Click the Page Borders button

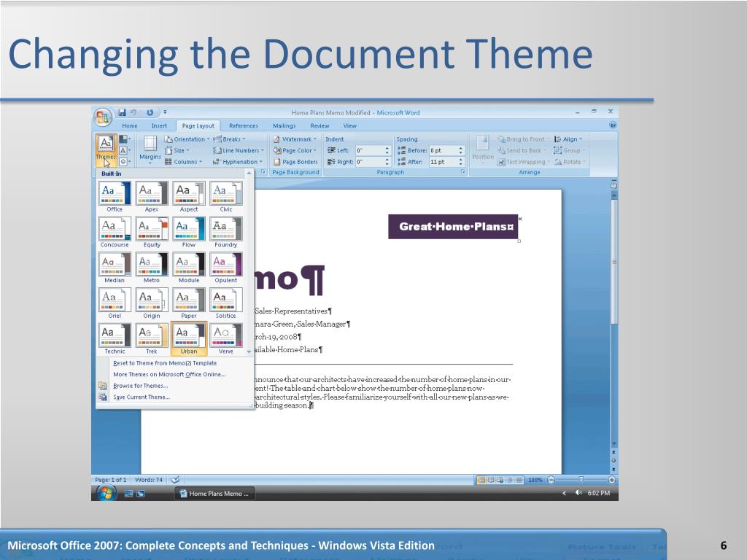tap(295, 162)
